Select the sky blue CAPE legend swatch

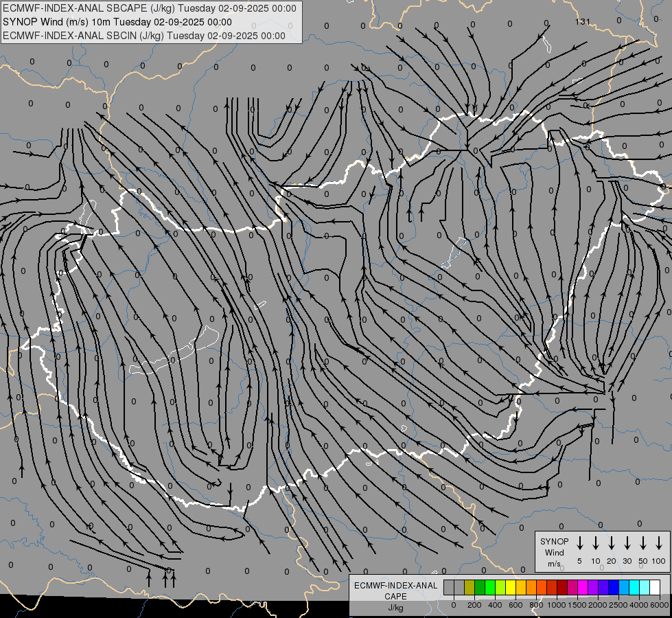pyautogui.click(x=625, y=587)
